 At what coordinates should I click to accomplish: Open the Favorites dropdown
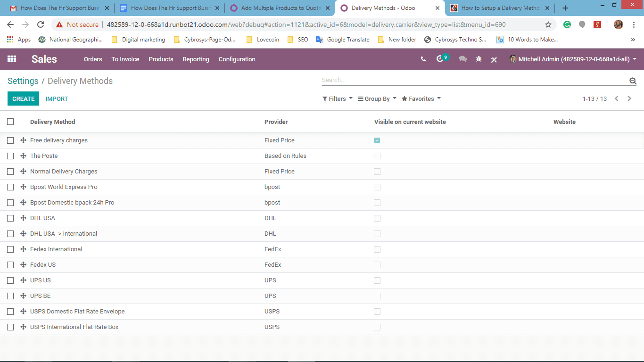[x=421, y=99]
